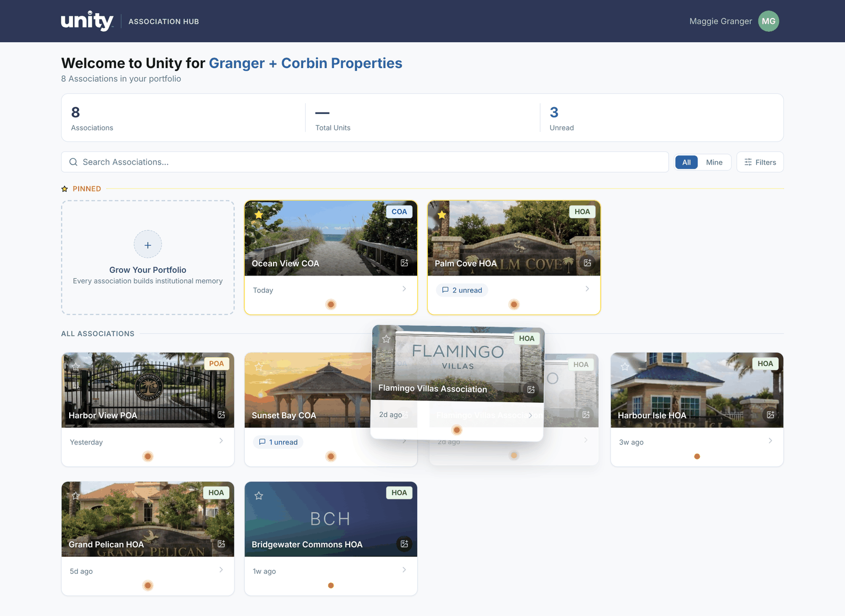Open Grand Pelican HOA via its chevron

(x=221, y=570)
